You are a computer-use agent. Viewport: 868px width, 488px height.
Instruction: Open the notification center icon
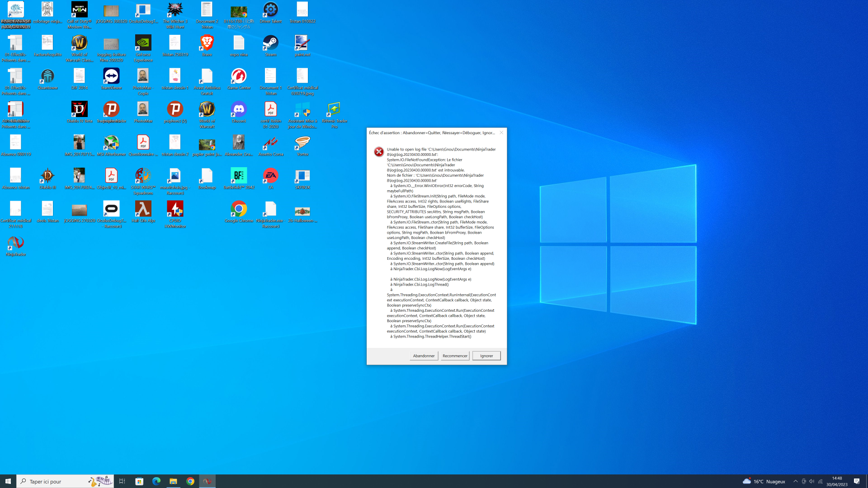tap(856, 481)
